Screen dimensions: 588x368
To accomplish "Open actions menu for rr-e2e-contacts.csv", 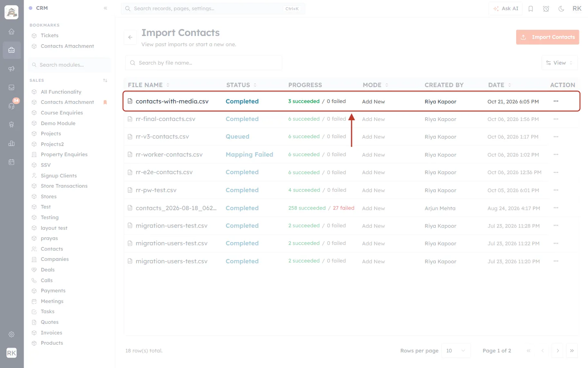I will pos(556,172).
